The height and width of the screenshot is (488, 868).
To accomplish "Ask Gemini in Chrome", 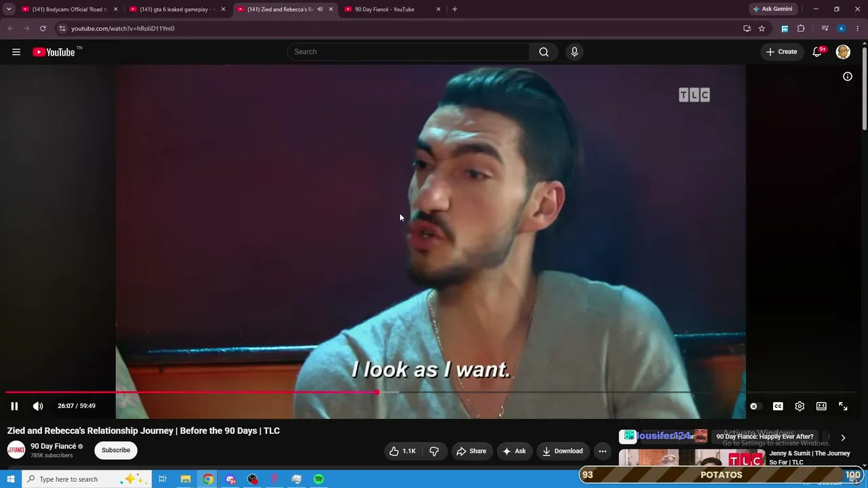I will tap(772, 9).
